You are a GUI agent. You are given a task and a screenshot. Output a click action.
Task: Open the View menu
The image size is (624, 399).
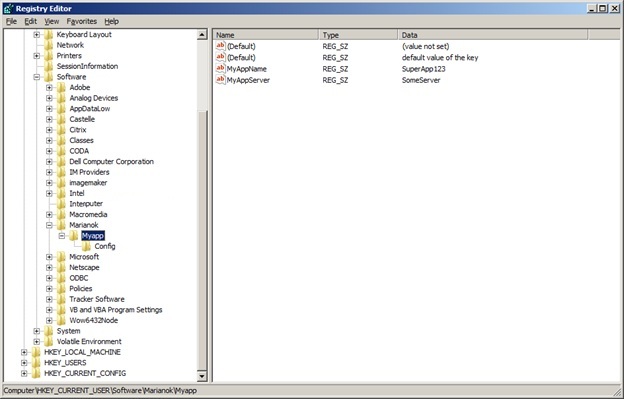[51, 21]
